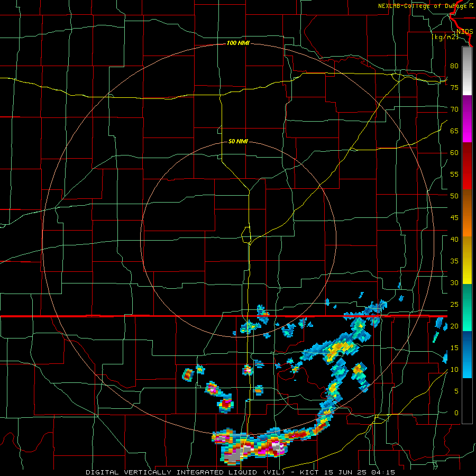
Task: Select the 35 value on the scale
Action: tap(454, 261)
